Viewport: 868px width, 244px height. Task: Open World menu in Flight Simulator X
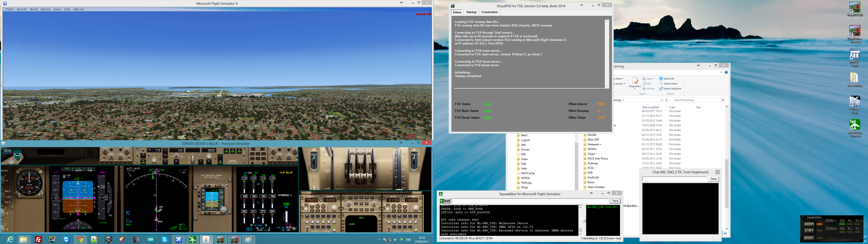coord(34,9)
